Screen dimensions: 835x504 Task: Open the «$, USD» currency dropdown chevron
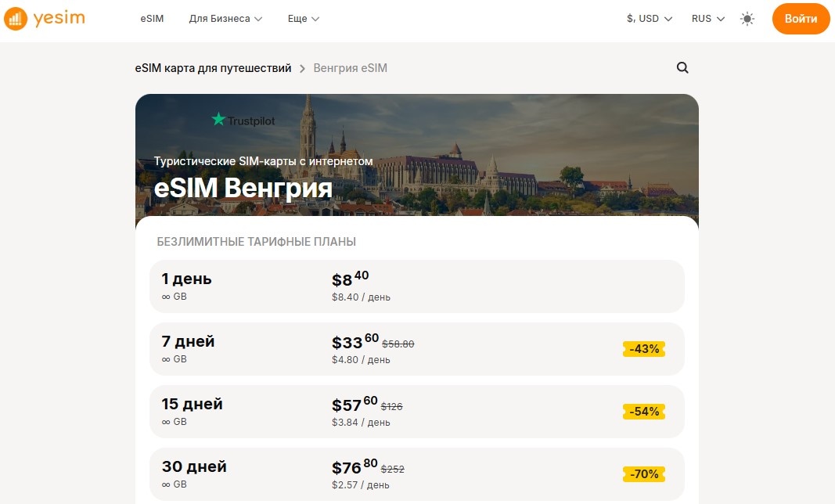tap(670, 18)
